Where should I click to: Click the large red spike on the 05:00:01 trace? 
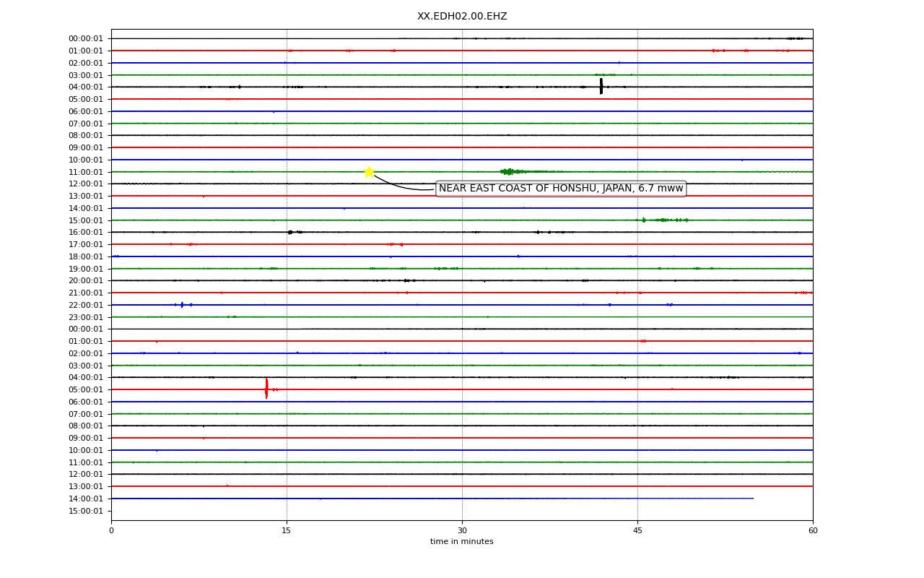pyautogui.click(x=266, y=389)
